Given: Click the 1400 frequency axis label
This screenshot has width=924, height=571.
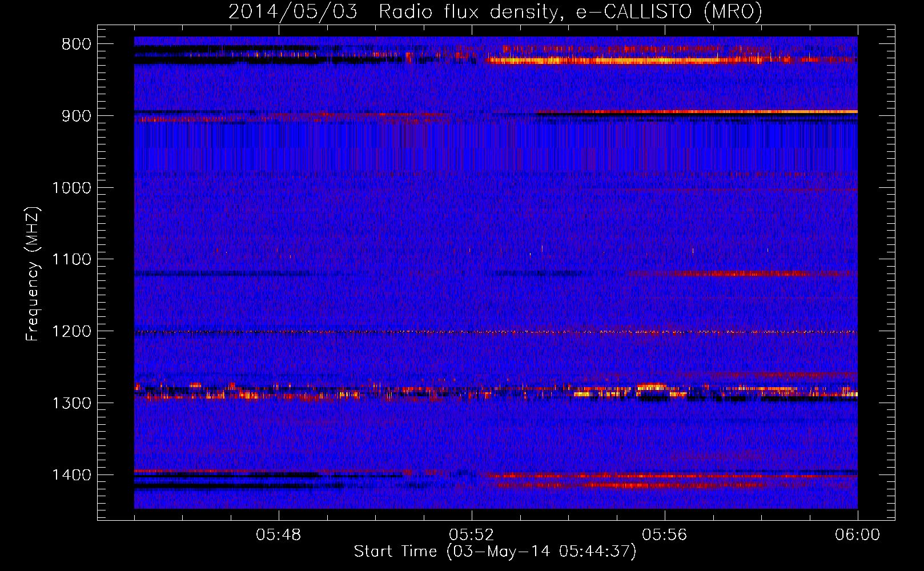Looking at the screenshot, I should (x=71, y=475).
